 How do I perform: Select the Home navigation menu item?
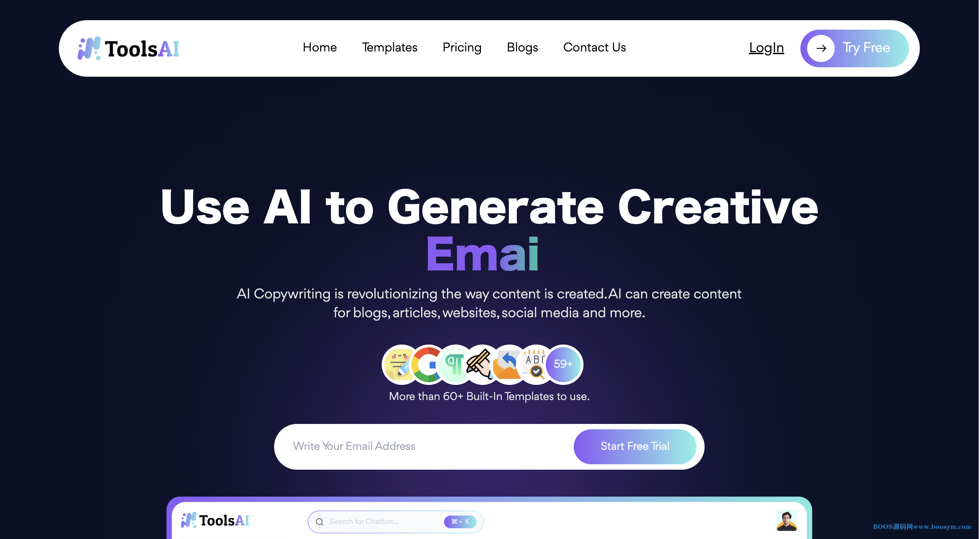click(320, 47)
